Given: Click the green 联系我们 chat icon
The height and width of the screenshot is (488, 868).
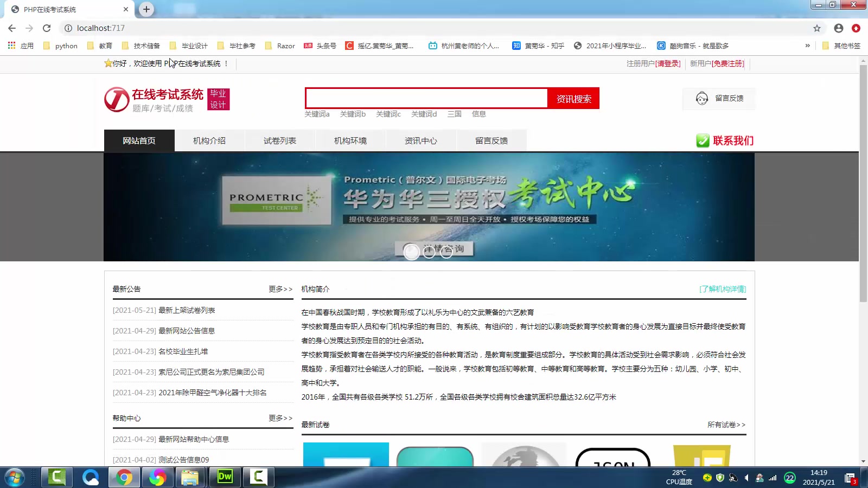Looking at the screenshot, I should [703, 140].
